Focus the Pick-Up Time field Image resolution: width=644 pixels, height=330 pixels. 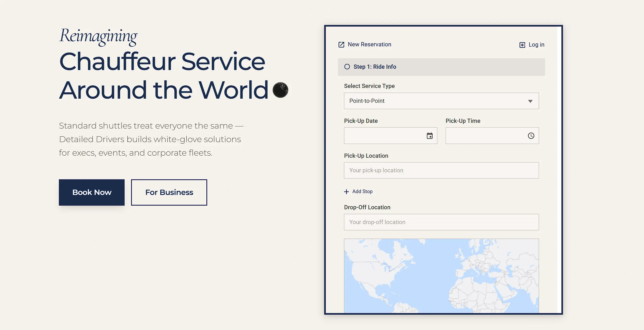coord(485,136)
